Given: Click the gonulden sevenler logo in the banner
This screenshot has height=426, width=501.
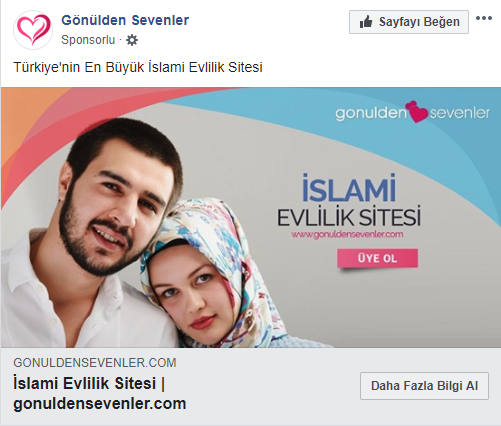Looking at the screenshot, I should click(x=413, y=112).
